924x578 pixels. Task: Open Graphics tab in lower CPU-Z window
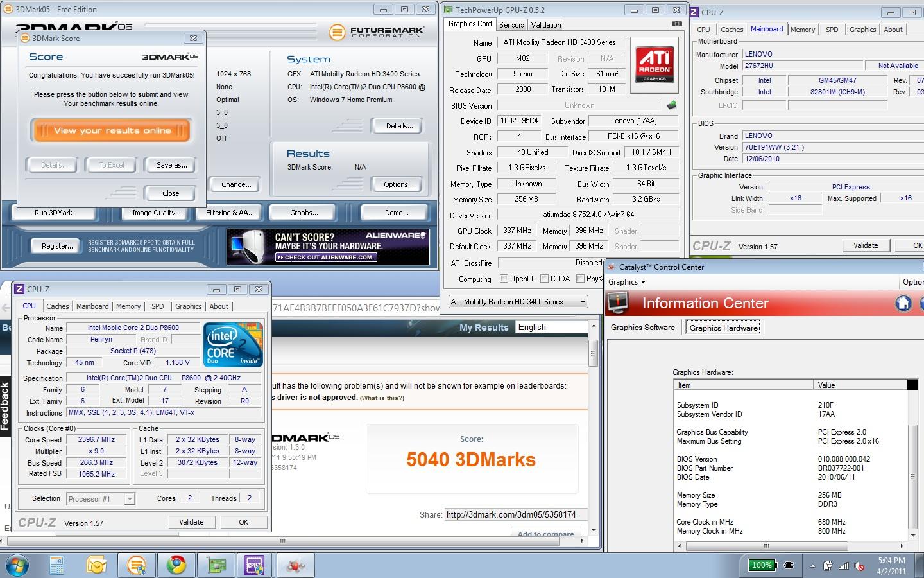click(189, 306)
